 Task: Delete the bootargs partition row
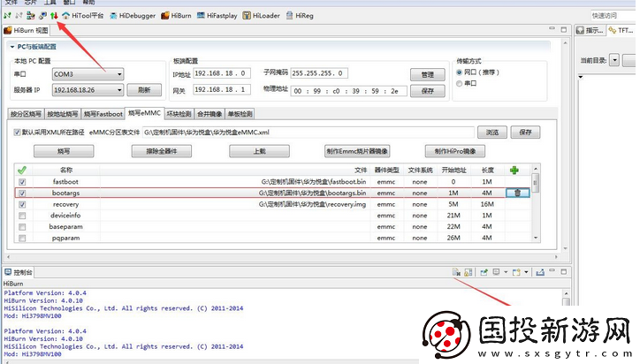[x=517, y=193]
